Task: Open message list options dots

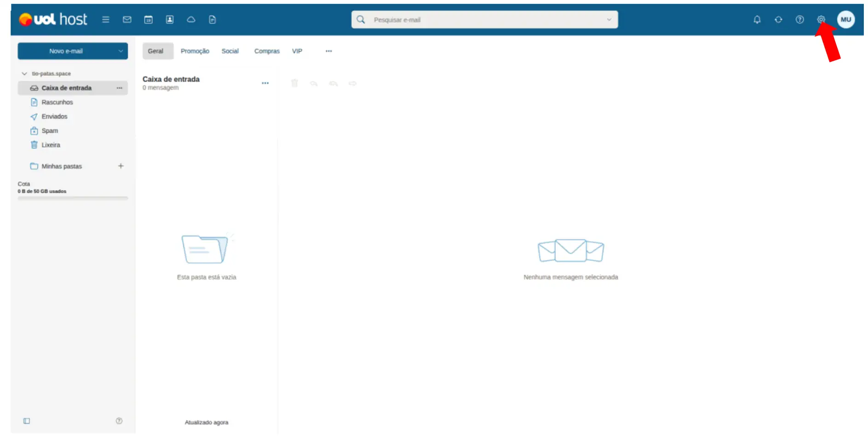Action: point(265,83)
